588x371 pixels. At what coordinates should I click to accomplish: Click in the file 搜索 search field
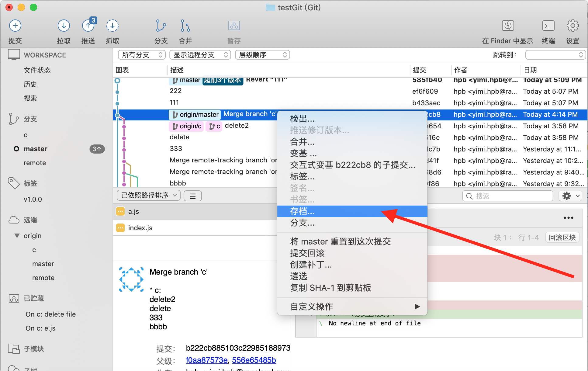point(507,196)
